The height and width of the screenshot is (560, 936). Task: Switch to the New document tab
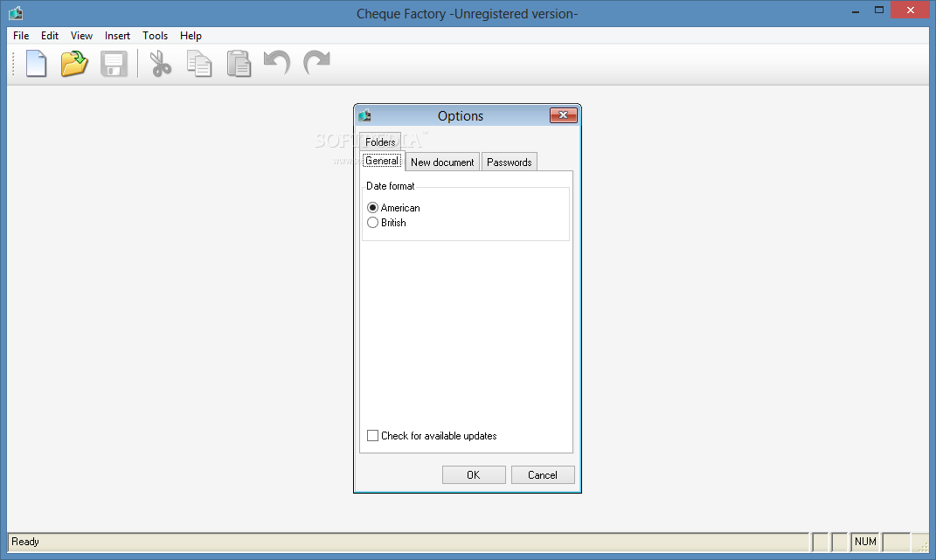click(x=442, y=162)
